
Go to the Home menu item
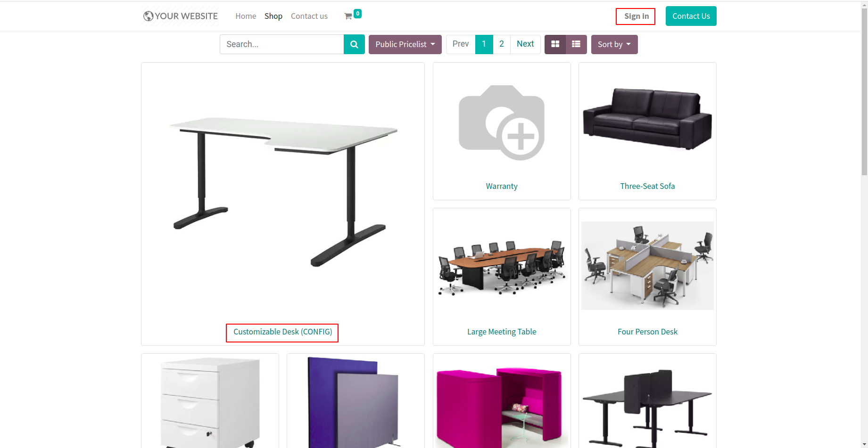(x=246, y=16)
